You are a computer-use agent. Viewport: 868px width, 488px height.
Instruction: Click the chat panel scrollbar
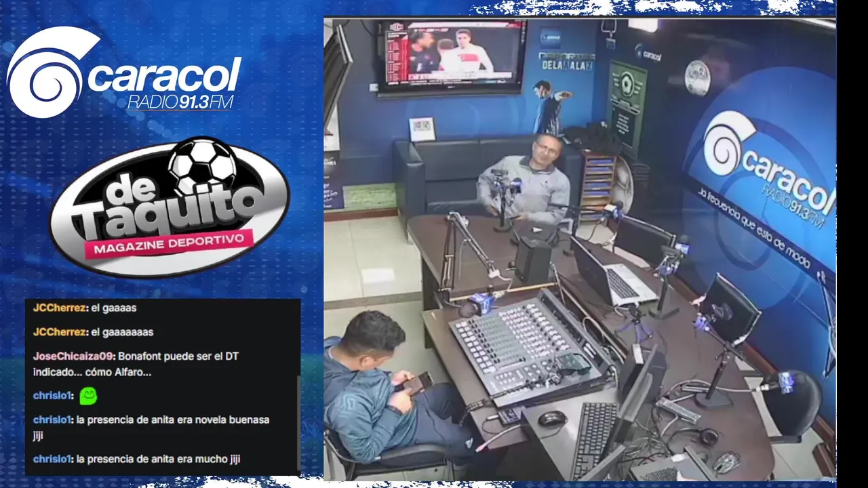298,423
